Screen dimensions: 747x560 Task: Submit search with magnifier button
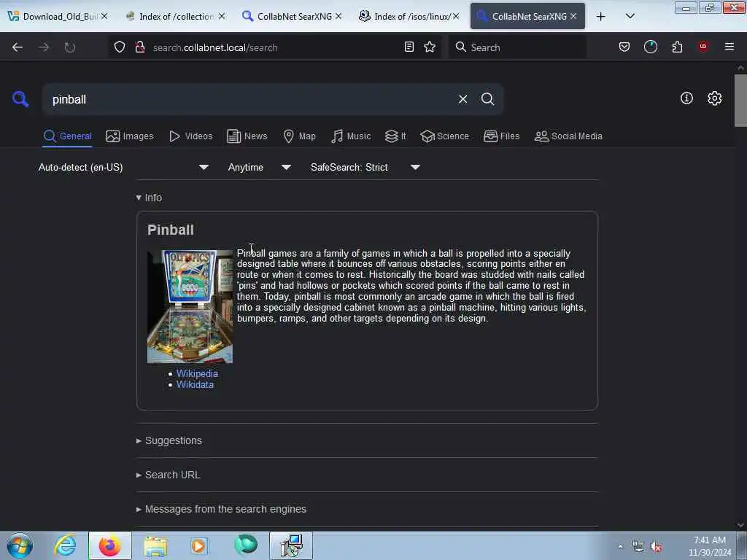tap(487, 99)
